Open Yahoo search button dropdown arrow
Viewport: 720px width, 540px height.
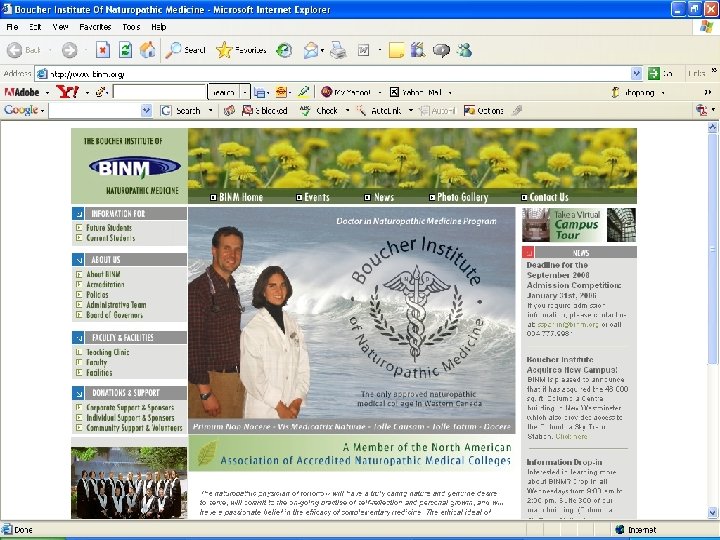pos(245,92)
